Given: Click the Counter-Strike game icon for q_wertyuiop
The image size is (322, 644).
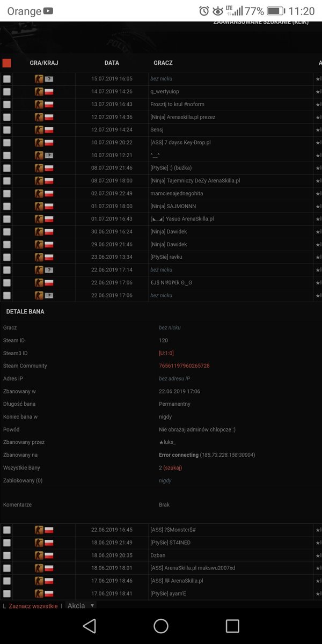Looking at the screenshot, I should tap(39, 92).
